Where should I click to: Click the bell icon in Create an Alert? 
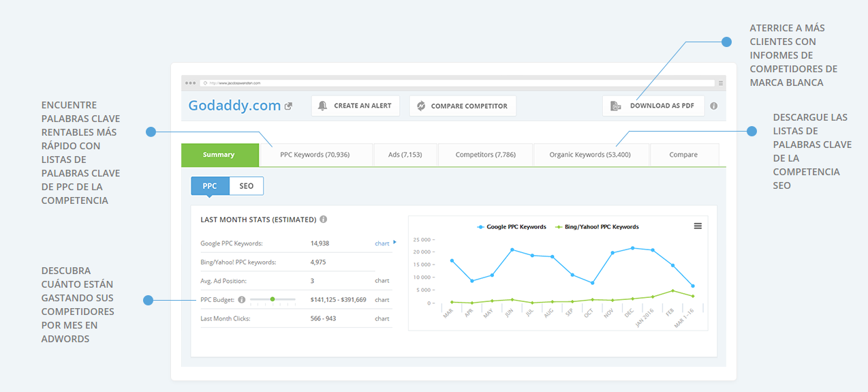(322, 106)
